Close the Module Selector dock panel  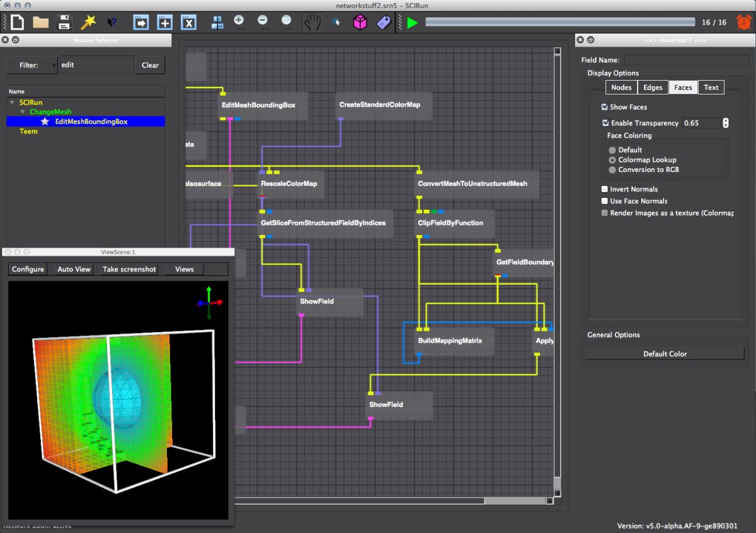6,40
